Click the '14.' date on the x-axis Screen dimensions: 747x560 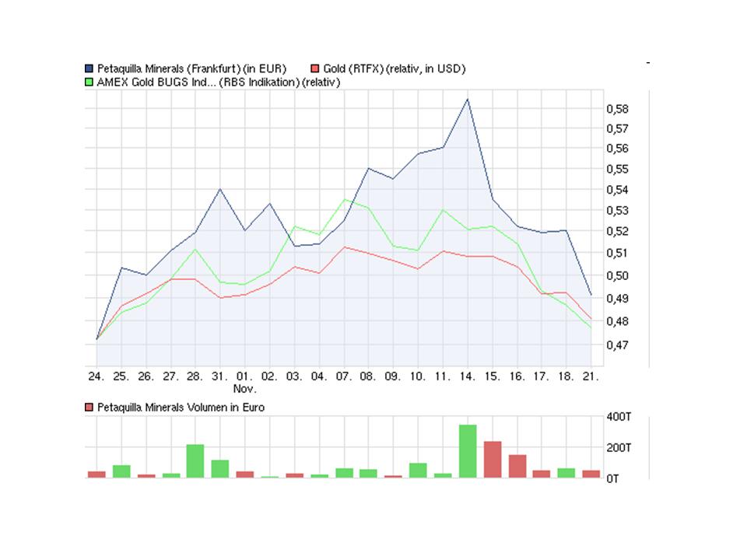coord(467,376)
